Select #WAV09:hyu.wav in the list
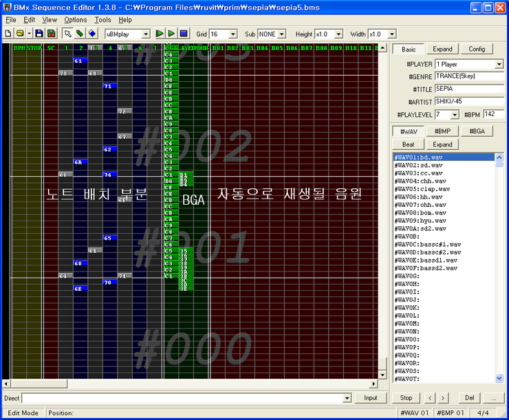 444,221
